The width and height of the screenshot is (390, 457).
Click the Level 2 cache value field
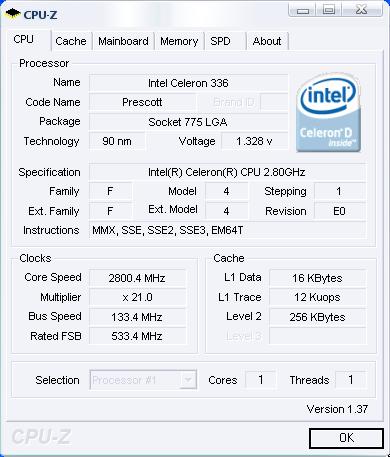pos(317,317)
